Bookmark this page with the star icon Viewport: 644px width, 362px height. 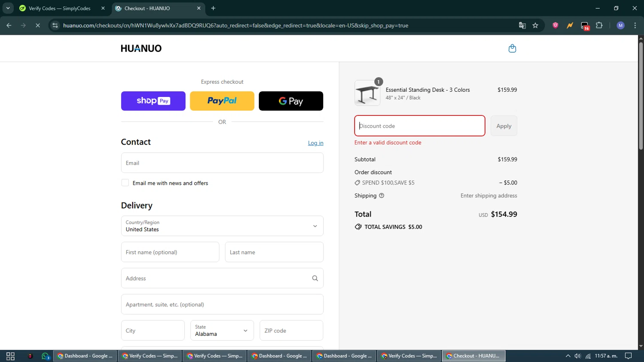[x=535, y=25]
